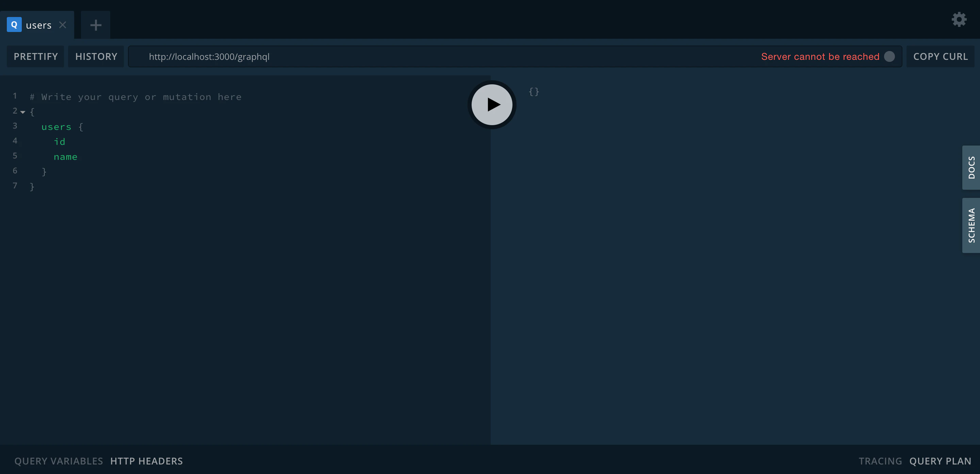Open query HISTORY

pyautogui.click(x=96, y=57)
